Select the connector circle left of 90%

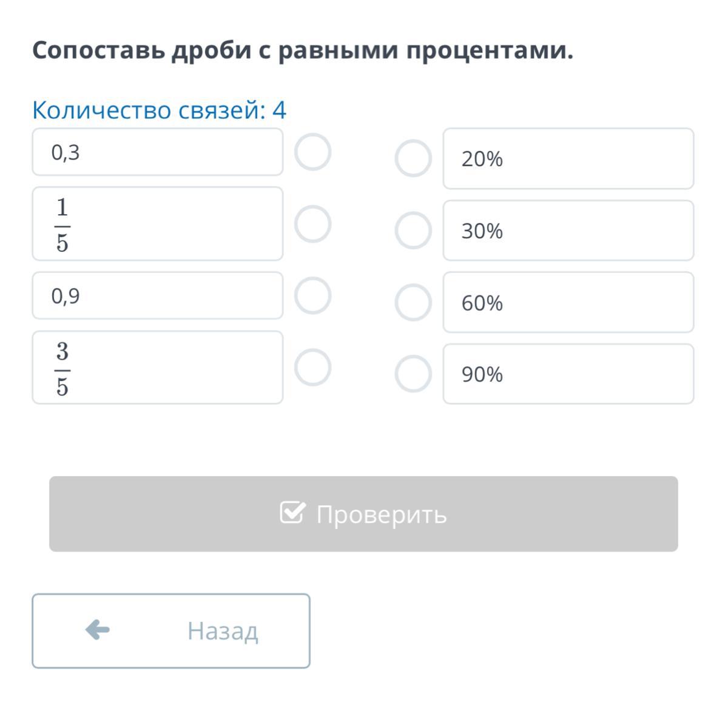[x=413, y=374]
